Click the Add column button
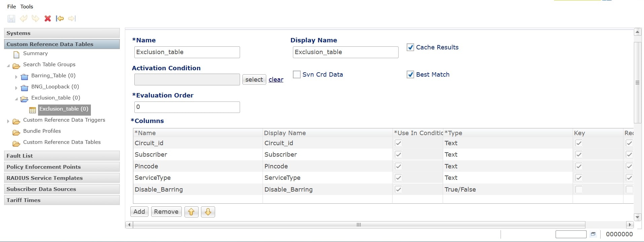644x242 pixels. pos(139,212)
